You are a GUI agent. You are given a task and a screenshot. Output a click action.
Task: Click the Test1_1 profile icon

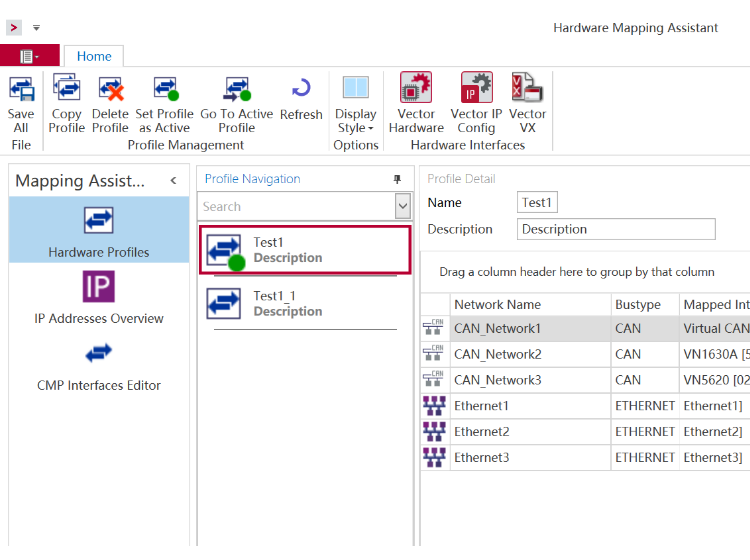[x=223, y=304]
